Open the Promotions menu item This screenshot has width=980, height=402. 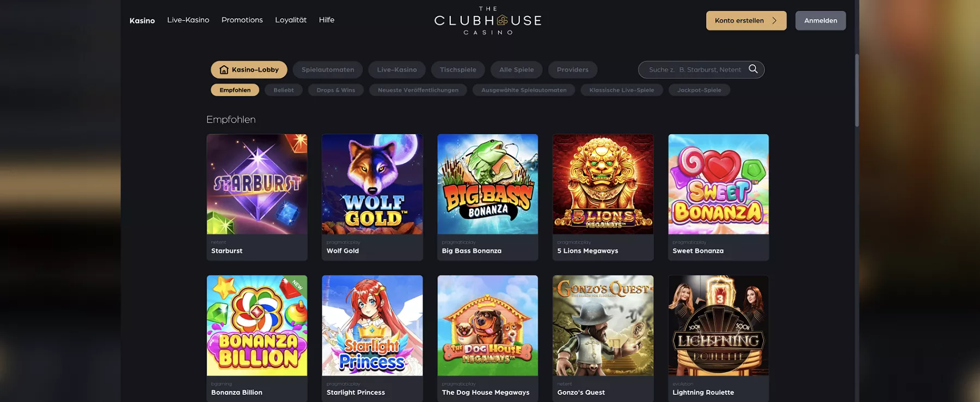tap(242, 20)
